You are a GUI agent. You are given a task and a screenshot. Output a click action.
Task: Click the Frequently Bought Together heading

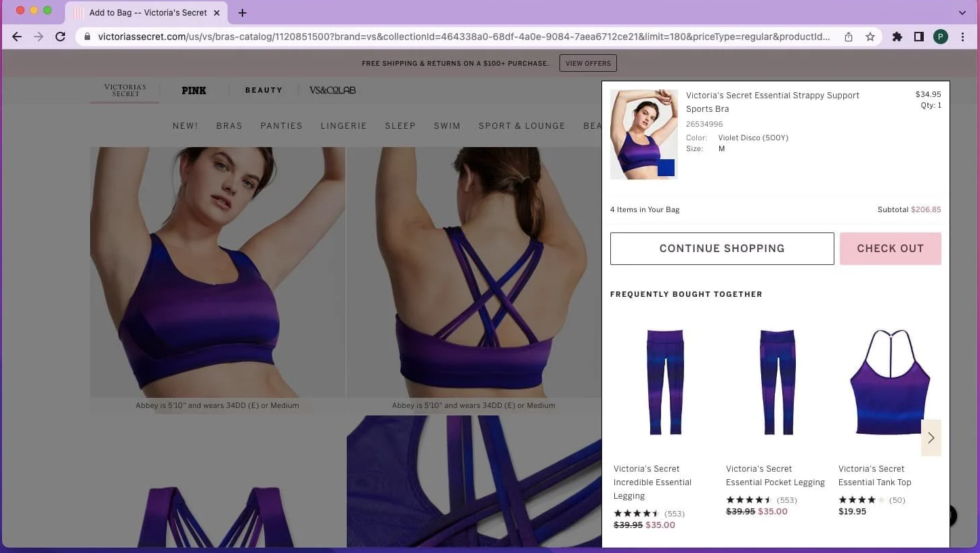coord(686,294)
